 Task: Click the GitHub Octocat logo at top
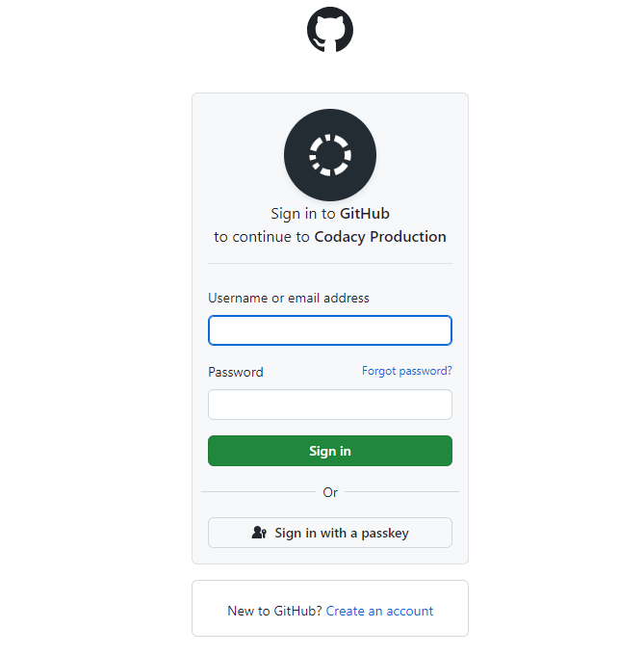[x=330, y=30]
